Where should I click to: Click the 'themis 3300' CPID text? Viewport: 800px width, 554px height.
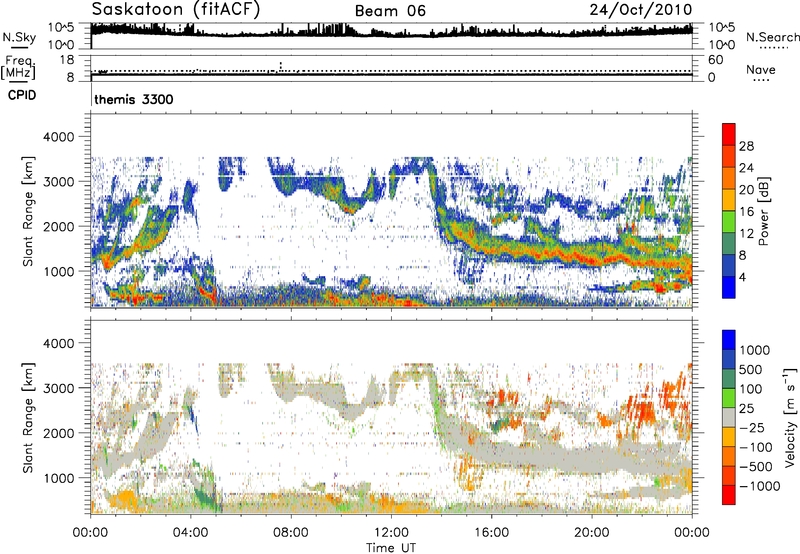[134, 99]
